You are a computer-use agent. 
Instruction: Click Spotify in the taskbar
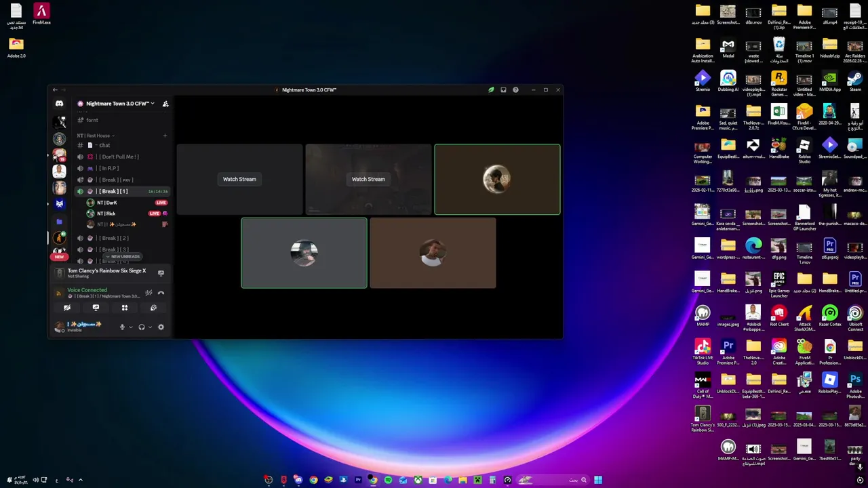click(x=388, y=480)
